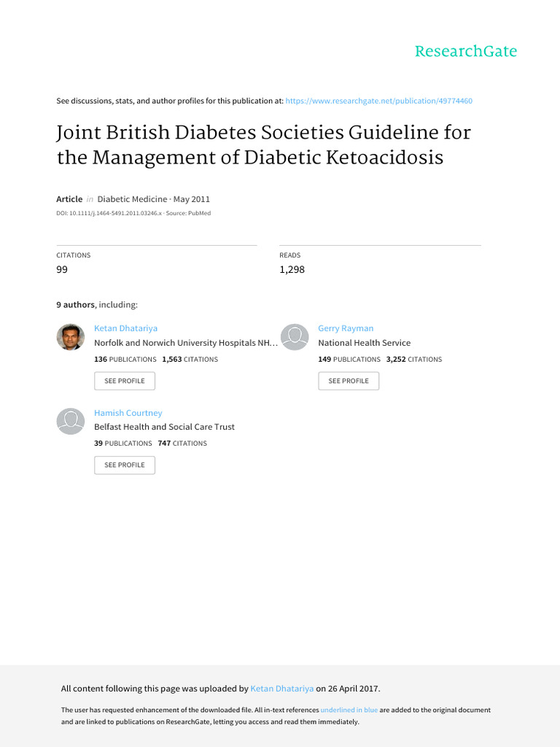This screenshot has height=747, width=560.
Task: Open the researchgate.net publication URL link
Action: click(379, 101)
